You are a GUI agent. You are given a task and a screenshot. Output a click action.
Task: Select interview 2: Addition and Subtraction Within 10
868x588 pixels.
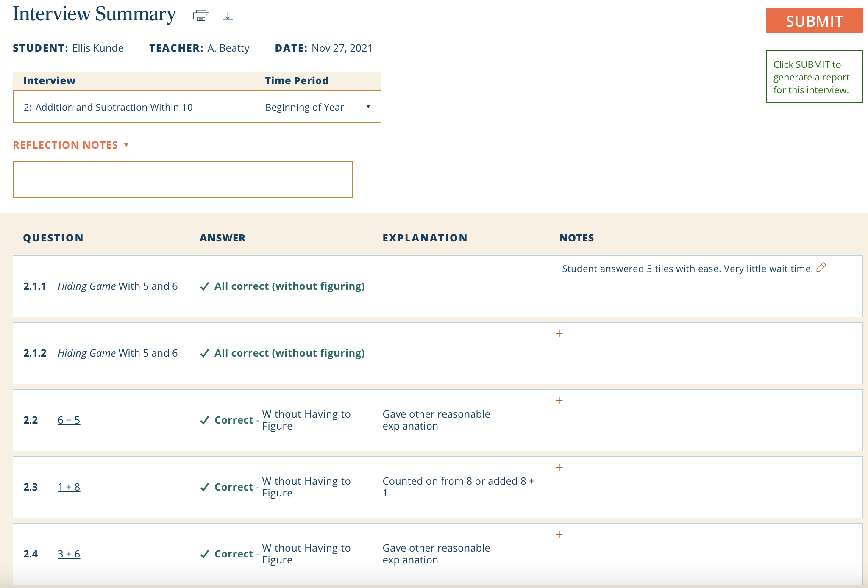tap(108, 107)
